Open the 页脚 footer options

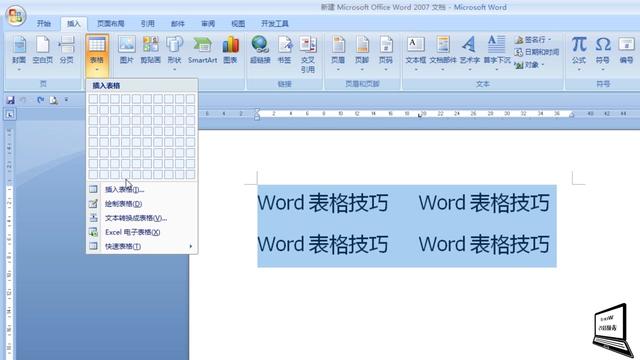362,53
